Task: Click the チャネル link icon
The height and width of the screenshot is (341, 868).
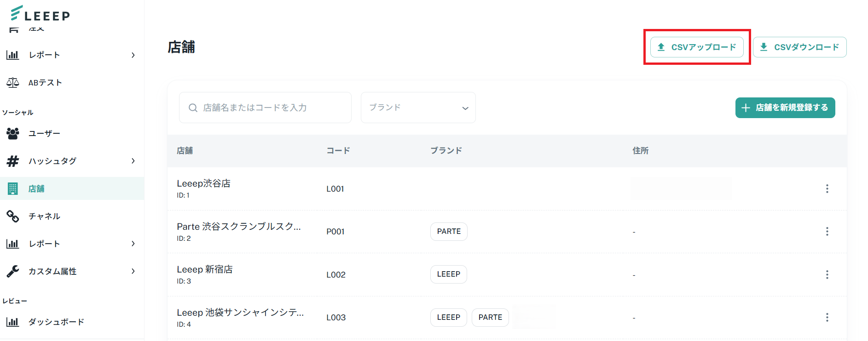Action: click(x=13, y=216)
